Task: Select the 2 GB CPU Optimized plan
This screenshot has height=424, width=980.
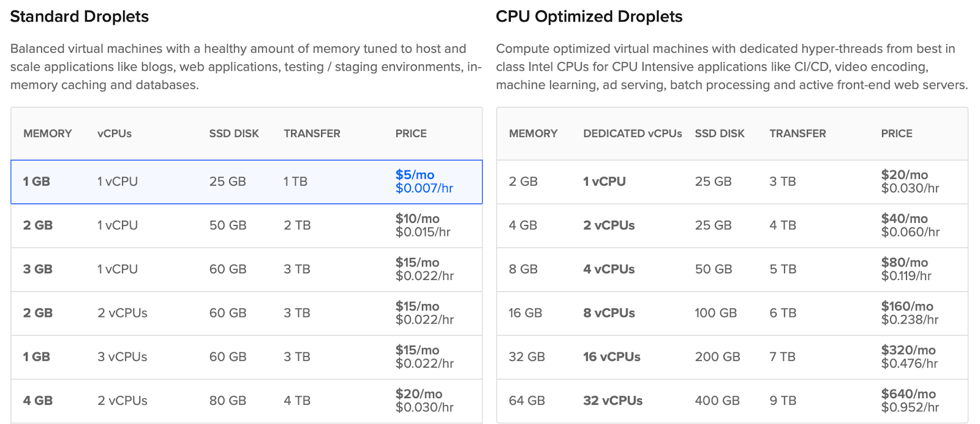Action: click(x=732, y=181)
